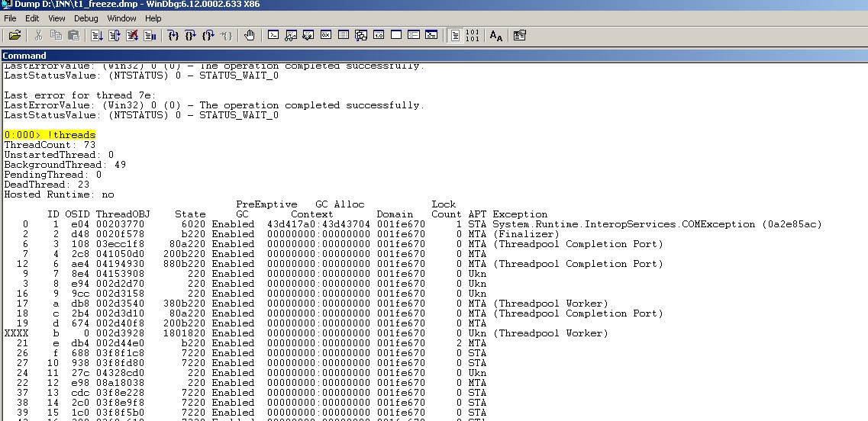This screenshot has height=421, width=868.
Task: Click State value 1801820
Action: coord(184,333)
